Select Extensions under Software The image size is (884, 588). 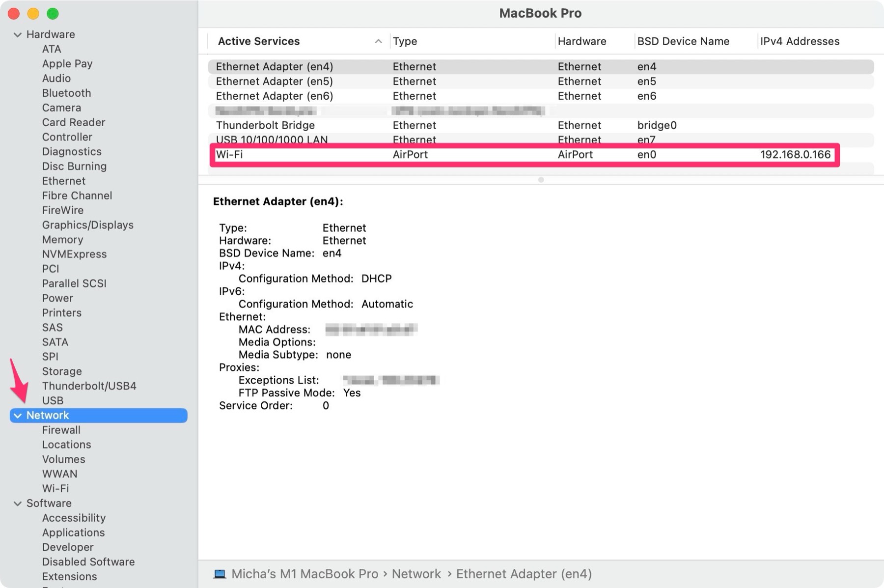(x=69, y=577)
